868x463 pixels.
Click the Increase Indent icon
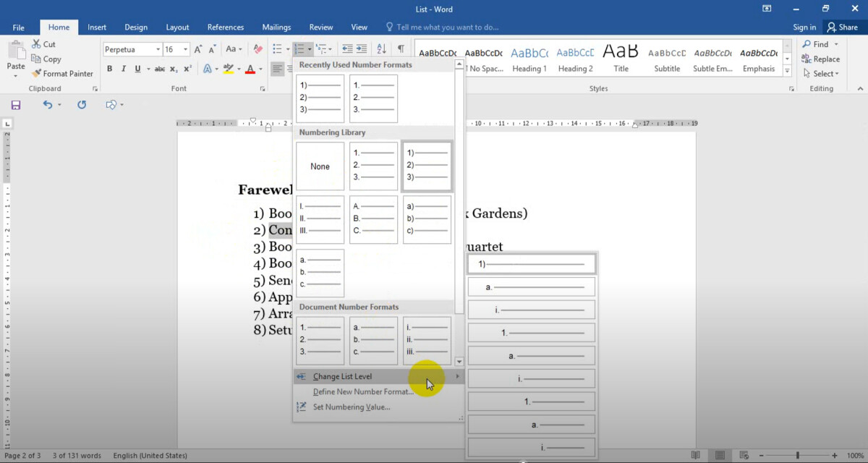click(x=362, y=49)
